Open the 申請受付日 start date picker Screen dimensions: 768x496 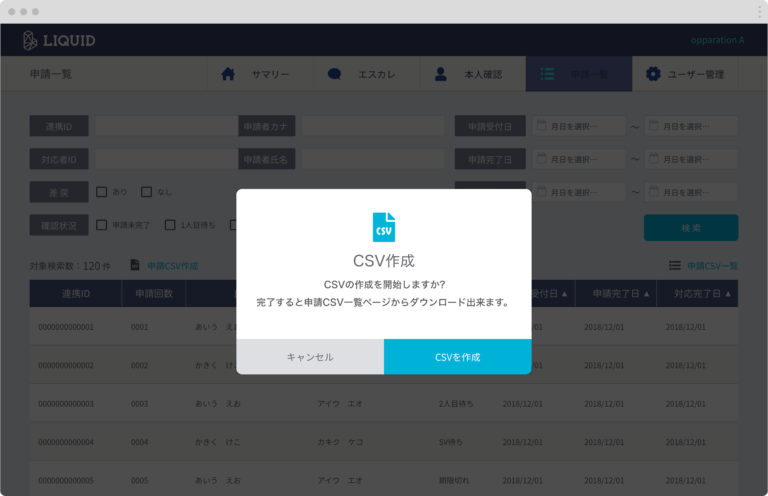pyautogui.click(x=577, y=126)
